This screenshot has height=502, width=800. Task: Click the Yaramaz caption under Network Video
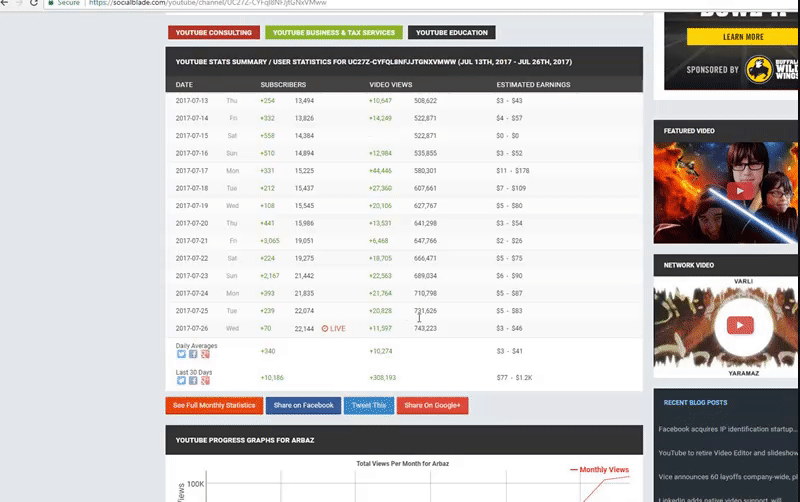(x=743, y=373)
